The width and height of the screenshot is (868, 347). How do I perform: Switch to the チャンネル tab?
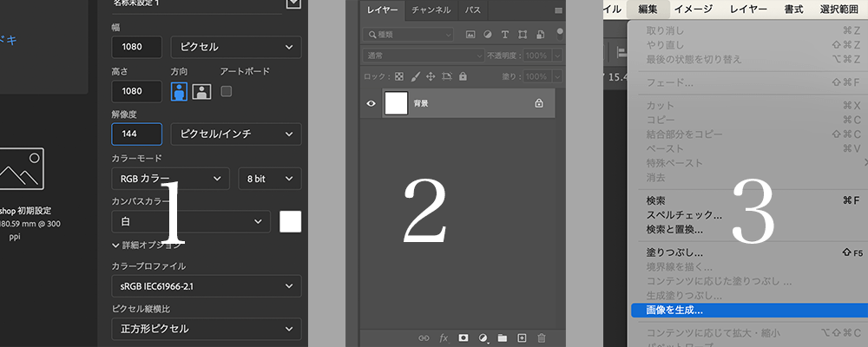click(431, 10)
